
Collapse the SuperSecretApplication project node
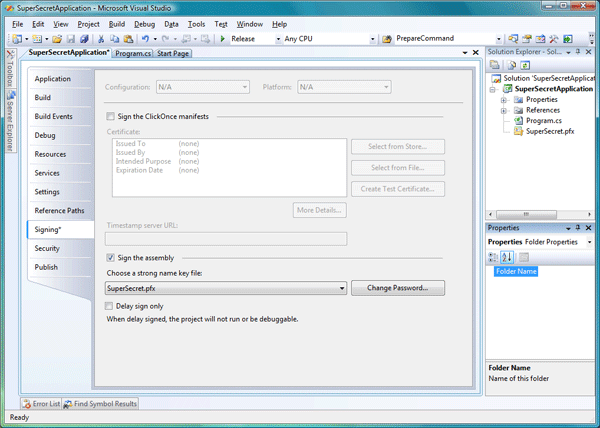pos(493,90)
